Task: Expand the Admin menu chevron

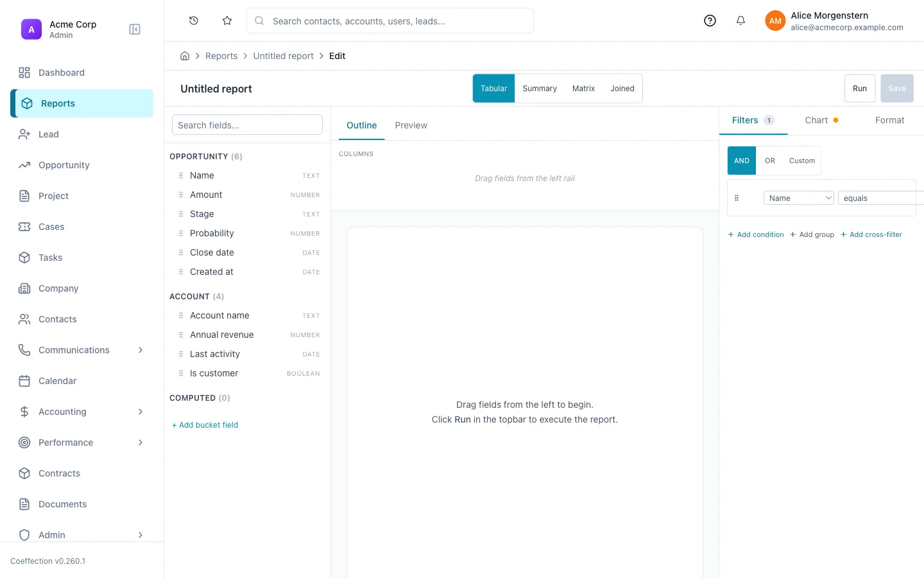Action: 141,535
